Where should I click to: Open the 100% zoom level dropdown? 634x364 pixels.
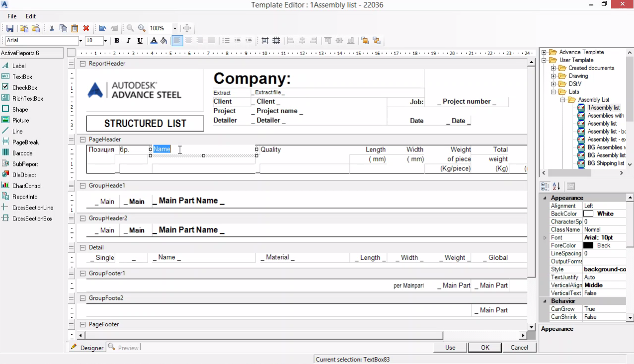pos(175,28)
